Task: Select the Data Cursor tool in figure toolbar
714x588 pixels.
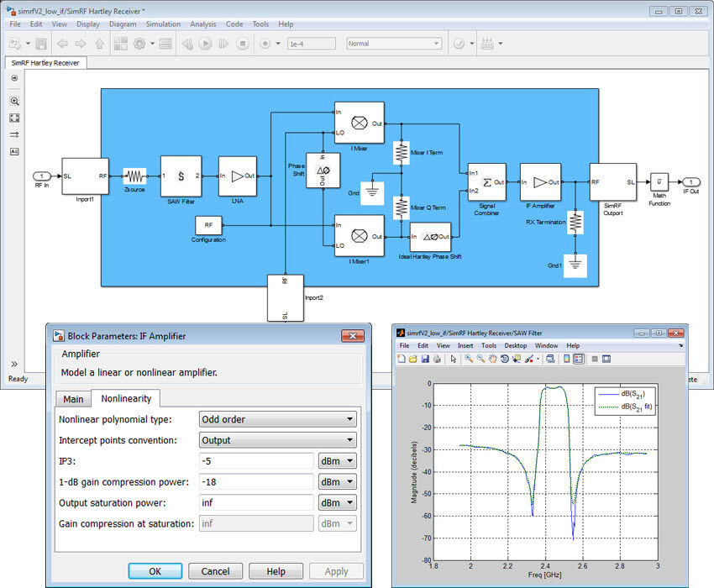Action: 517,359
